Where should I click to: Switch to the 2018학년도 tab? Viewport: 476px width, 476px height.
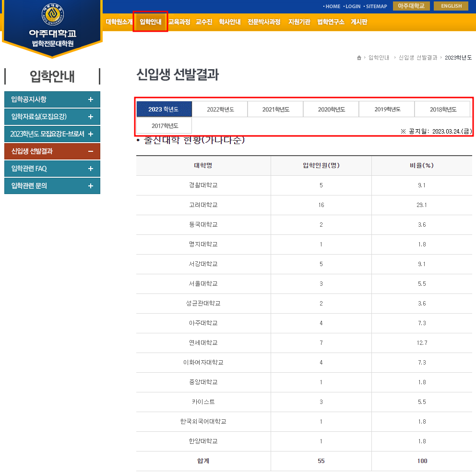442,109
